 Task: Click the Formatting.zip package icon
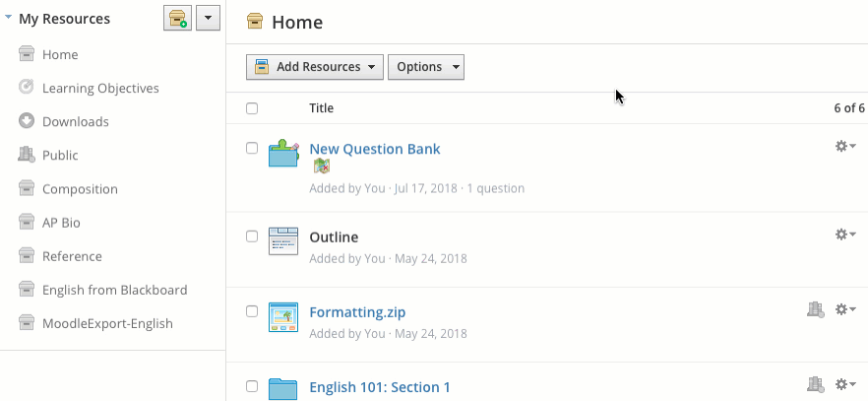283,317
